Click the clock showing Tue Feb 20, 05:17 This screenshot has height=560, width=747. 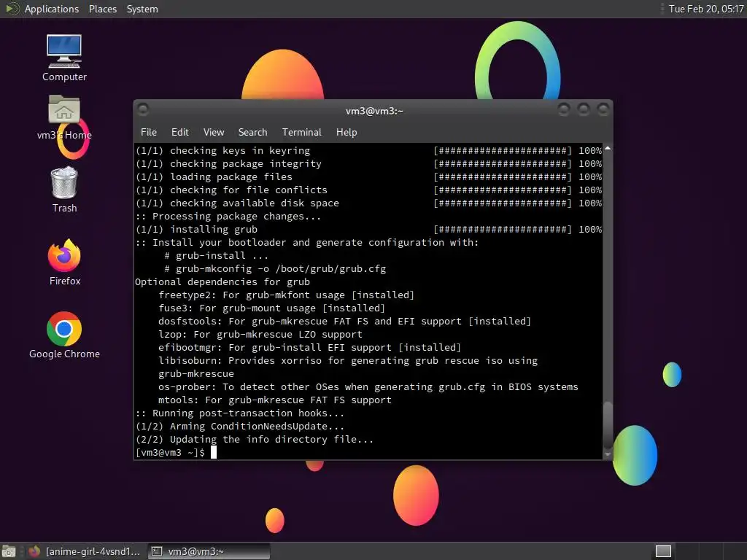(706, 9)
